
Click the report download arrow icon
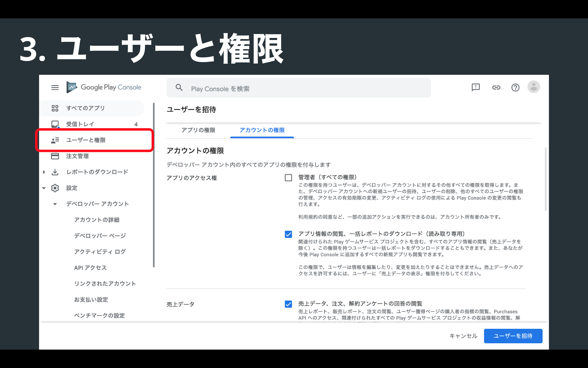tap(55, 172)
